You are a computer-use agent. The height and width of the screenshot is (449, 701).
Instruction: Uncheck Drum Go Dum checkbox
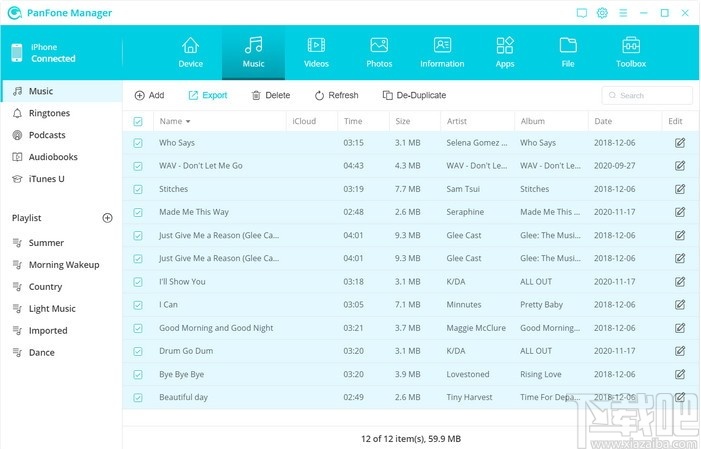pyautogui.click(x=138, y=351)
